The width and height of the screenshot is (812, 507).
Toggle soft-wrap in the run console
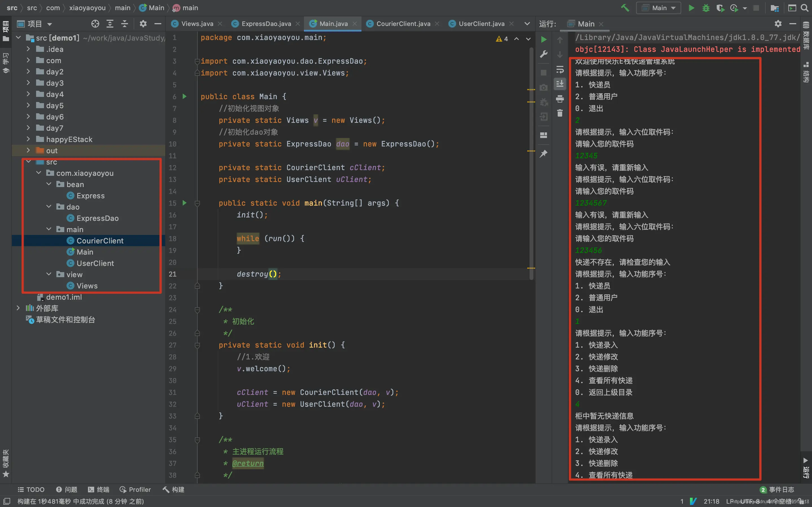[560, 69]
